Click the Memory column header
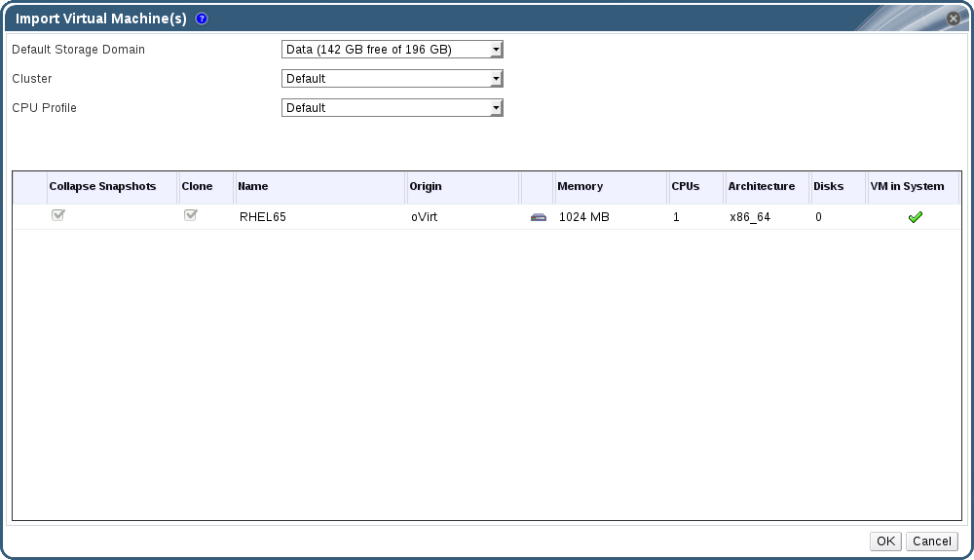Viewport: 974px width, 560px height. [609, 186]
